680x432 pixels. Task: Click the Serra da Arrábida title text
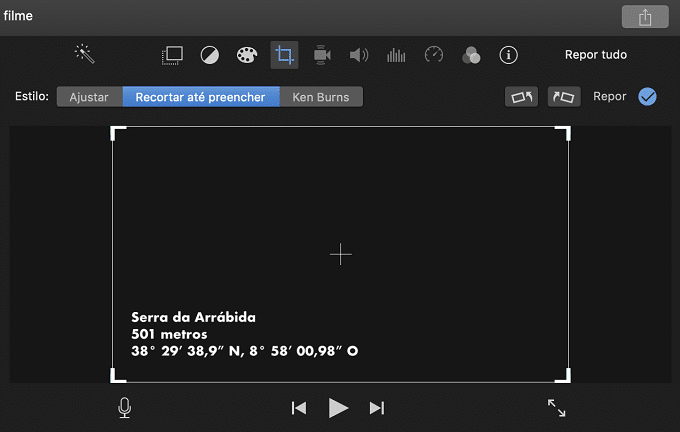(x=193, y=317)
